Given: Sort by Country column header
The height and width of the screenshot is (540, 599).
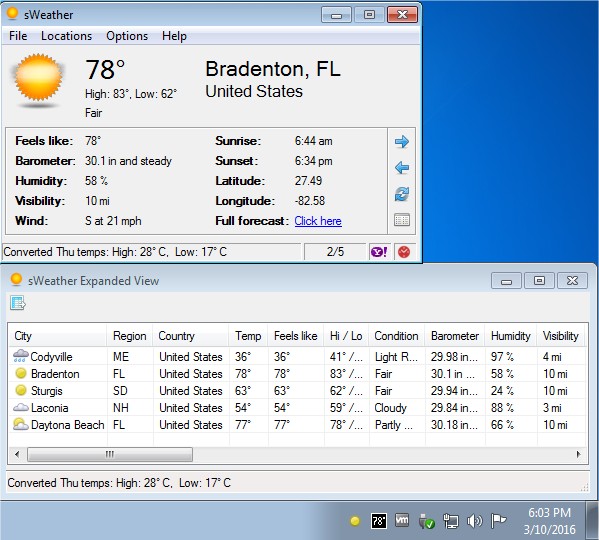Looking at the screenshot, I should (x=191, y=336).
